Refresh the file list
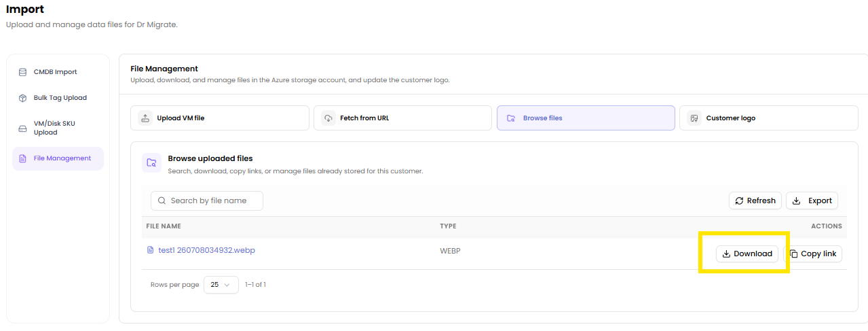Image resolution: width=868 pixels, height=331 pixels. coord(755,201)
